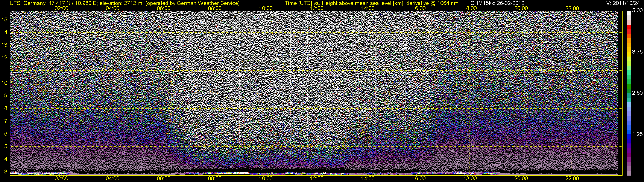Click the color scale value "5.00"
The height and width of the screenshot is (182, 644).
pos(637,11)
